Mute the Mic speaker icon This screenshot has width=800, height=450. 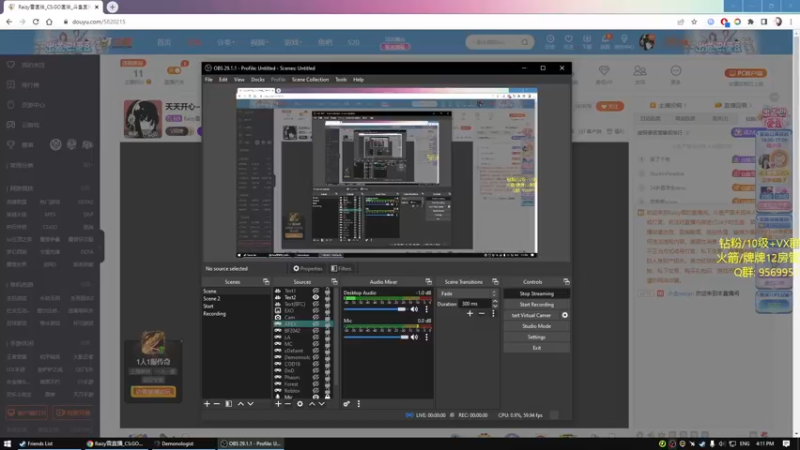414,337
